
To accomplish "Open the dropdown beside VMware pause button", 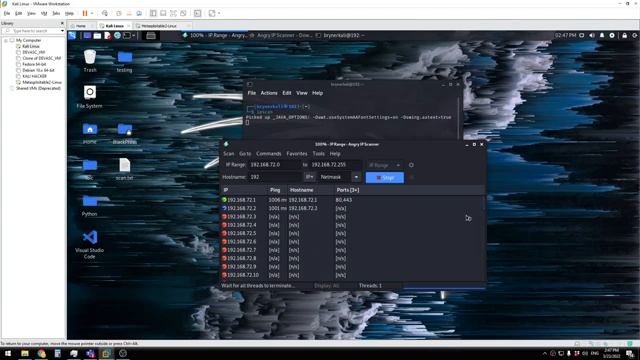I will click(x=92, y=13).
